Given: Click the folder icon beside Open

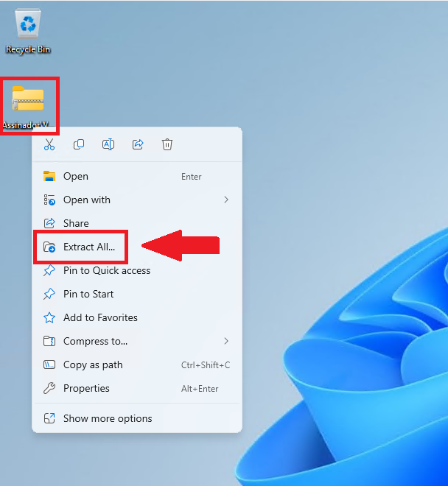Looking at the screenshot, I should [x=49, y=177].
